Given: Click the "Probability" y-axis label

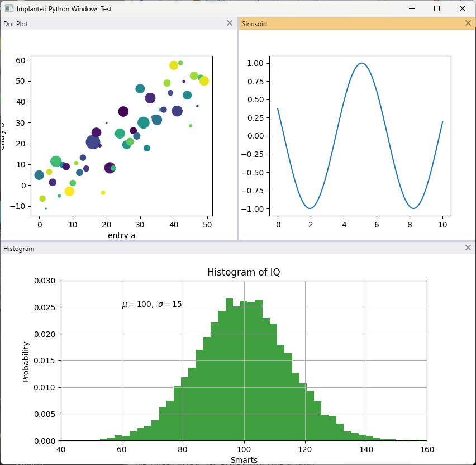Looking at the screenshot, I should [26, 362].
